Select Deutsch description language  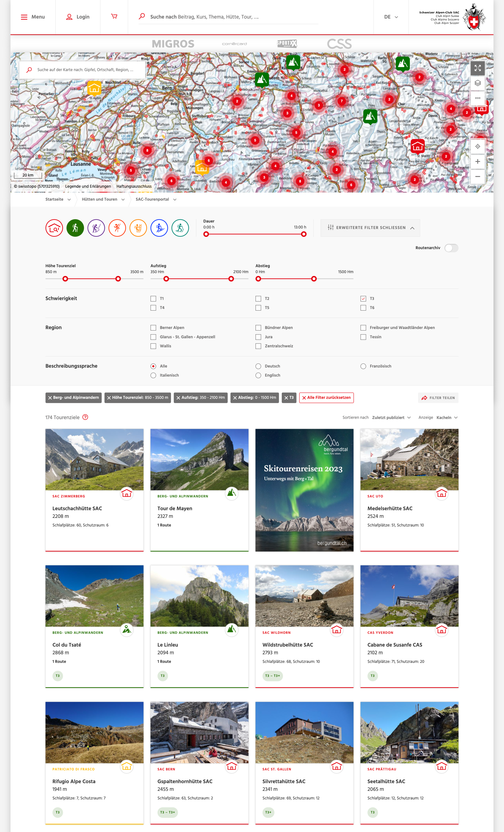coord(258,366)
